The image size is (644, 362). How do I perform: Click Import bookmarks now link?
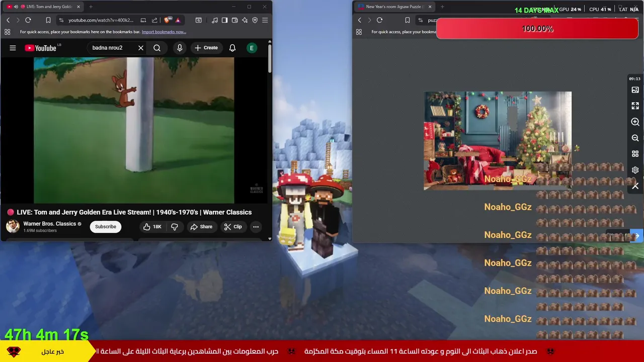click(164, 32)
